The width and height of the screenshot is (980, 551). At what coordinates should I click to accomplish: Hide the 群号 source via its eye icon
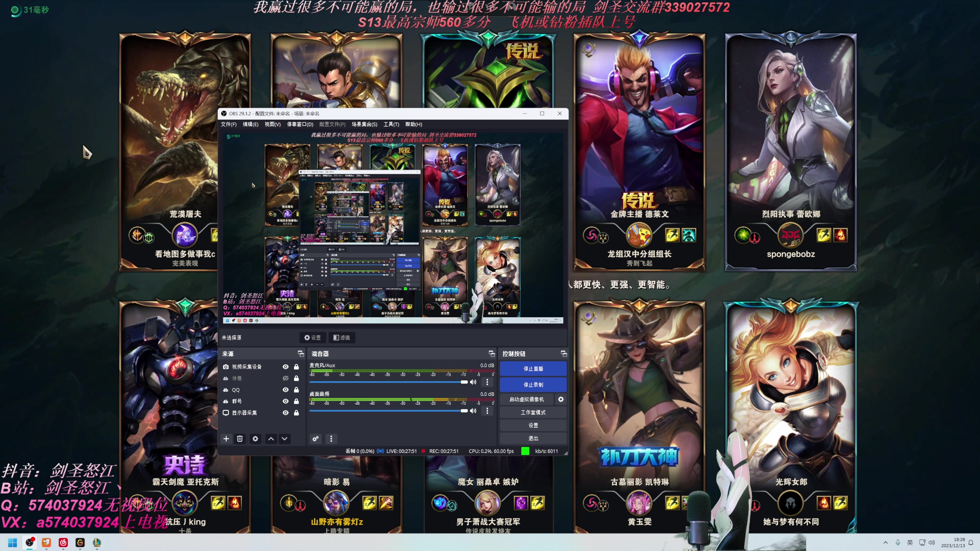click(x=286, y=401)
